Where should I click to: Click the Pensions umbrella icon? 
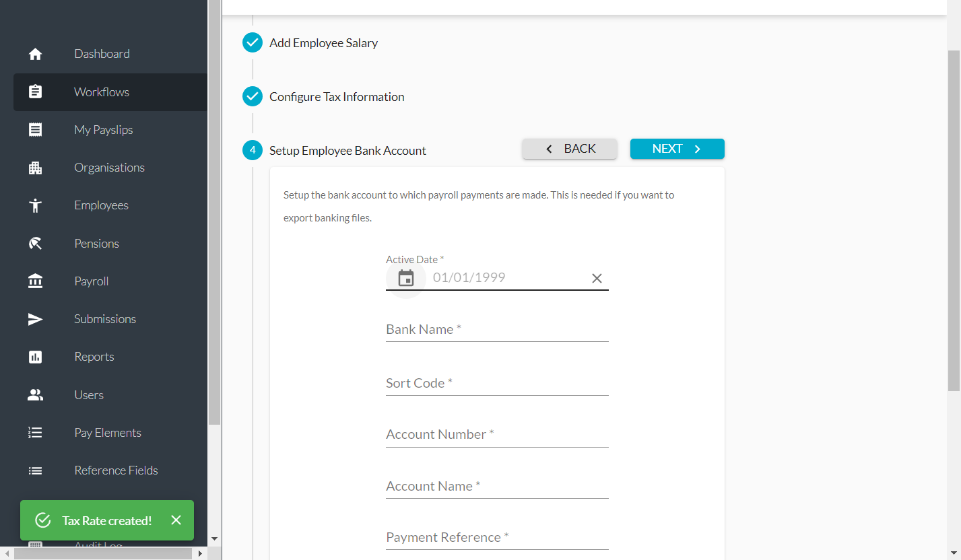point(36,244)
